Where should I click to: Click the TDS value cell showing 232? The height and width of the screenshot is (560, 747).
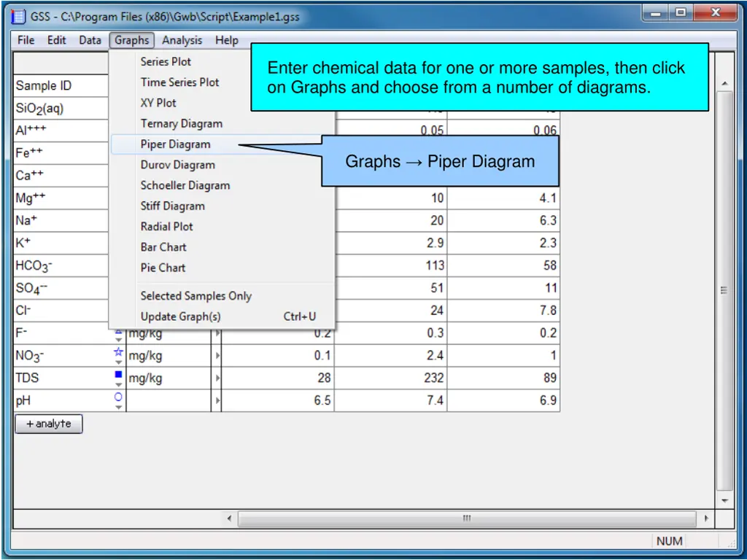point(391,378)
